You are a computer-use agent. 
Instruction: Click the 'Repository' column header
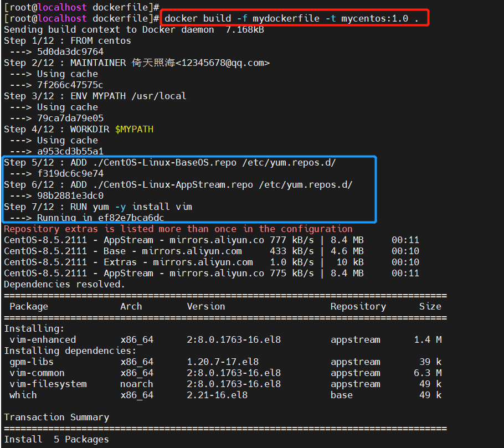click(358, 307)
